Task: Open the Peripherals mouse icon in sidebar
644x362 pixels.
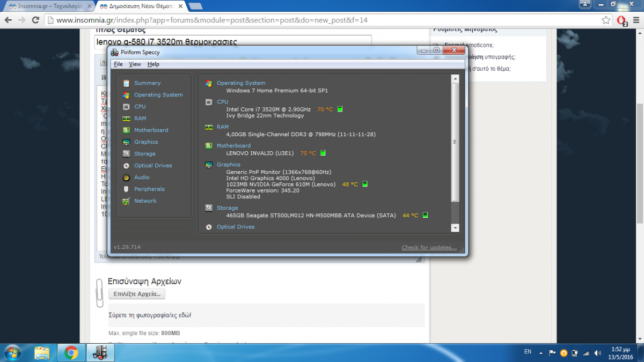Action: point(126,189)
